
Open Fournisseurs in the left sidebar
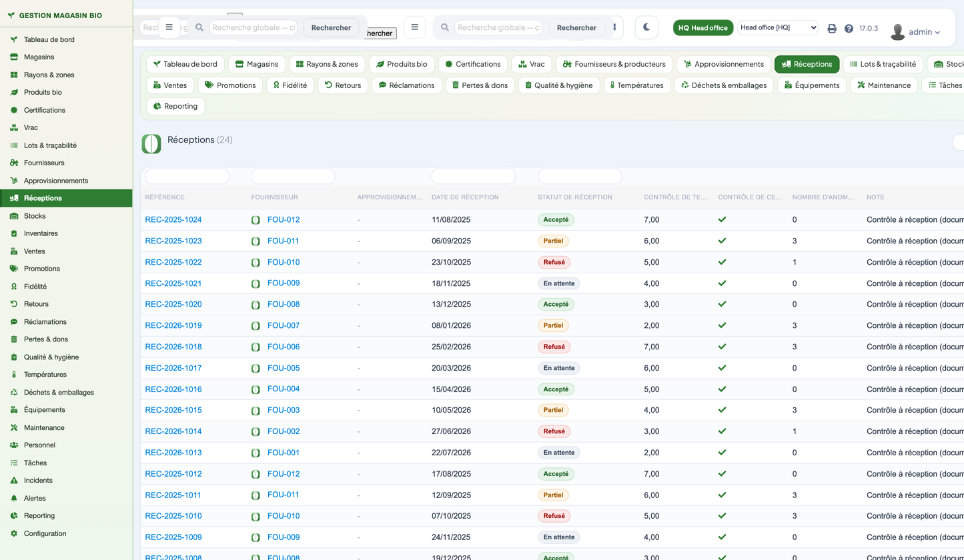point(66,163)
